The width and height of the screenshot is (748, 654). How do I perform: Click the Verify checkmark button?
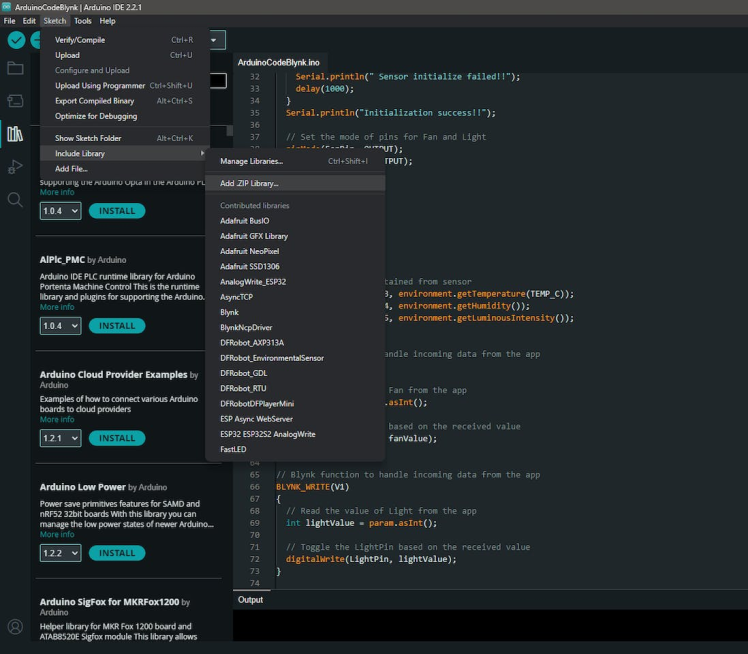coord(16,40)
